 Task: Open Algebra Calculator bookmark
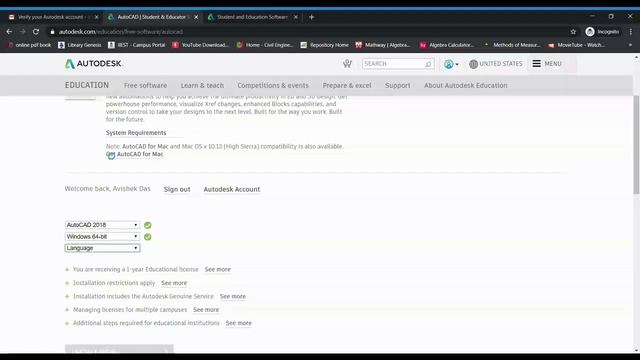point(447,45)
